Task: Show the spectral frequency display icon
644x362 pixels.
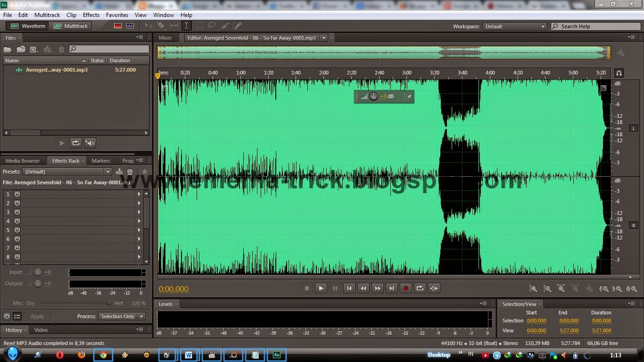Action: point(118,26)
